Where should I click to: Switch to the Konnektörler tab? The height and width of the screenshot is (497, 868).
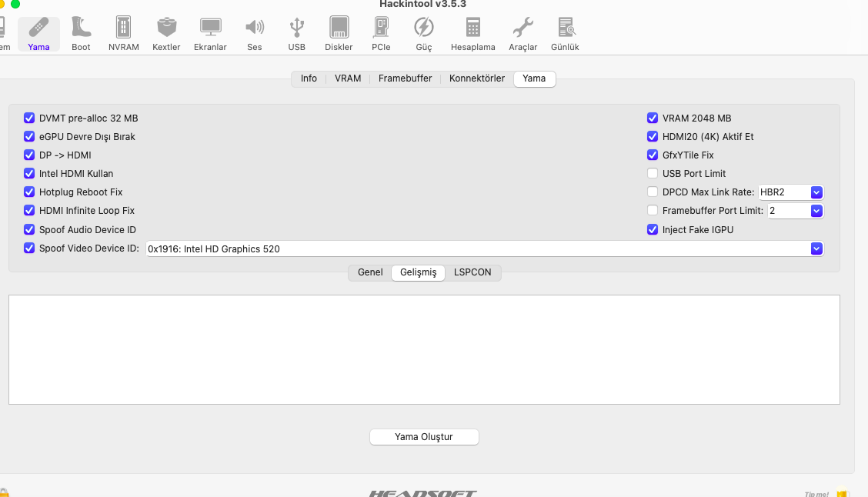[x=477, y=78]
